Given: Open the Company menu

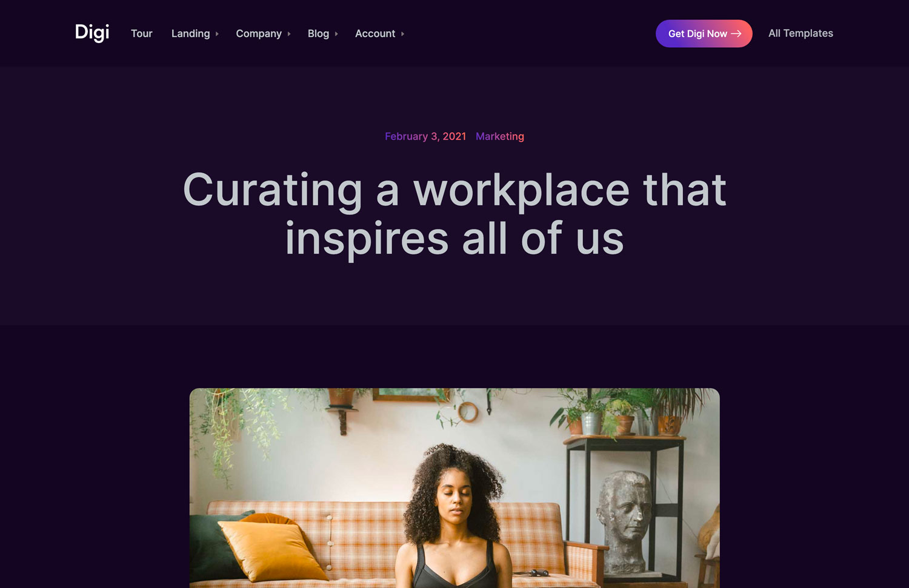Looking at the screenshot, I should click(x=259, y=33).
